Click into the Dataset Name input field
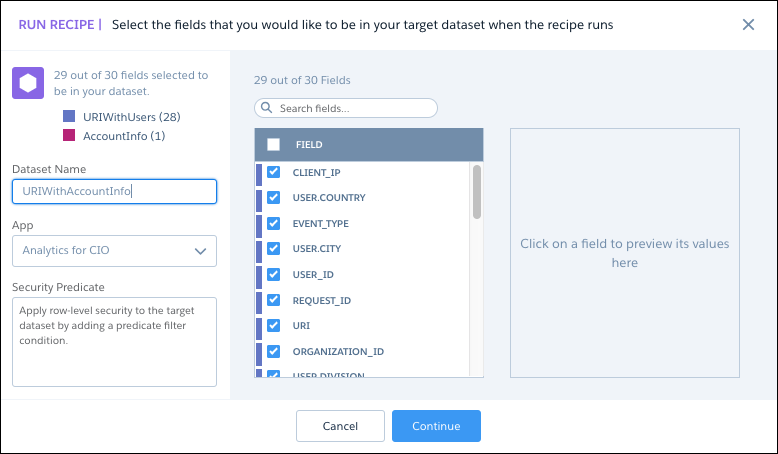The width and height of the screenshot is (778, 454). (115, 192)
